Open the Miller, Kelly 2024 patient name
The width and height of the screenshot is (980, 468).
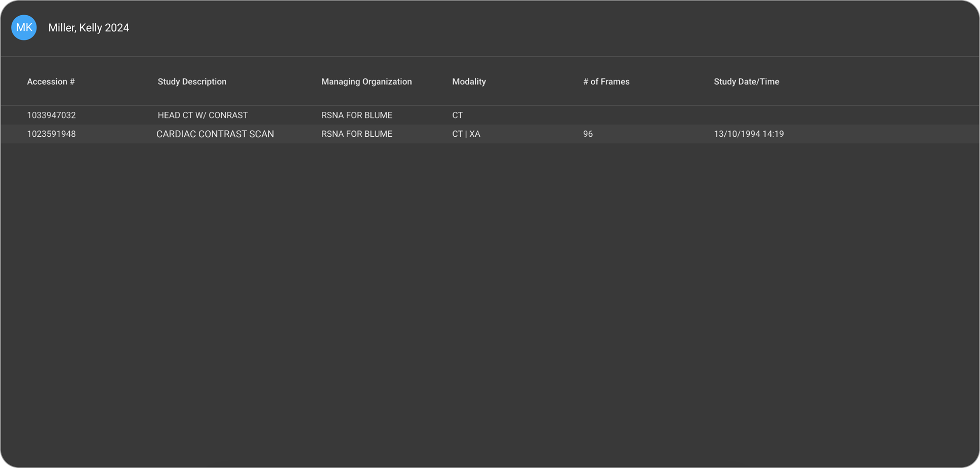pyautogui.click(x=89, y=28)
